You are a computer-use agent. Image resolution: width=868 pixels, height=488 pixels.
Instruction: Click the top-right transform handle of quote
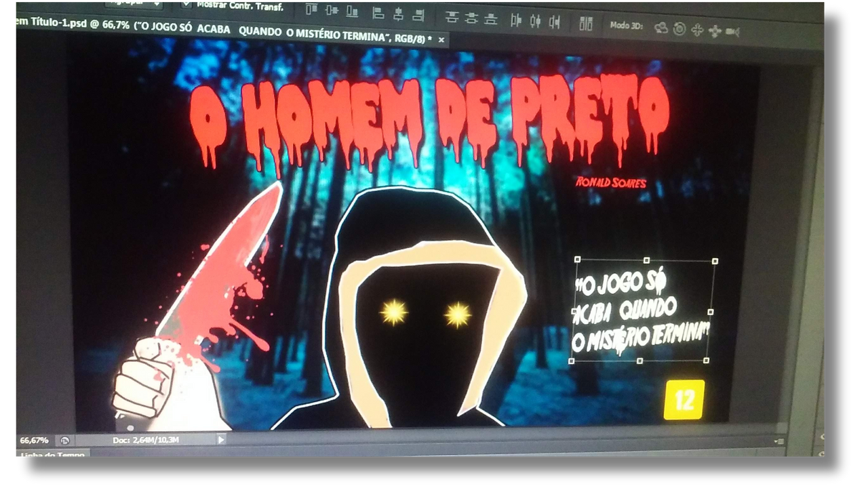(x=715, y=261)
